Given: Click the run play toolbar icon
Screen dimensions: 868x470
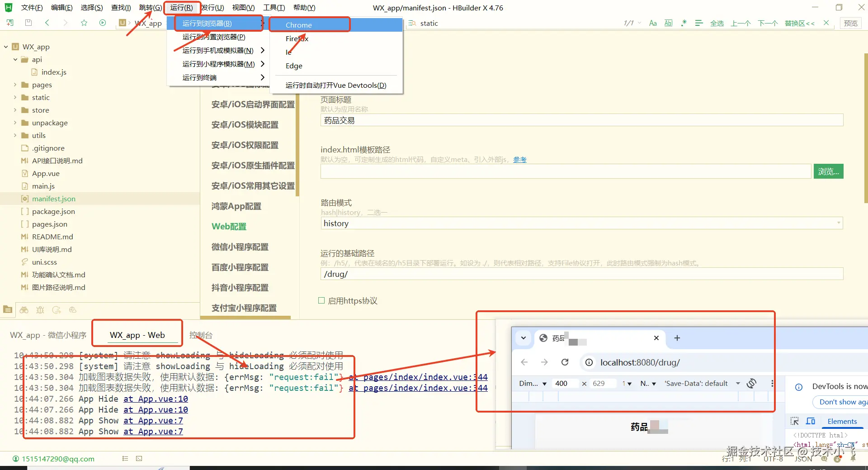Looking at the screenshot, I should (103, 23).
